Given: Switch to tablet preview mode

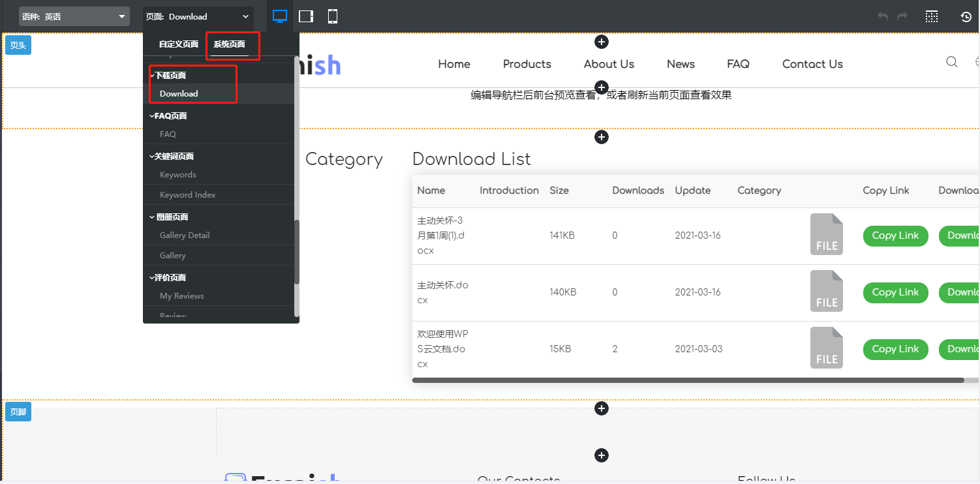Looking at the screenshot, I should (x=306, y=17).
